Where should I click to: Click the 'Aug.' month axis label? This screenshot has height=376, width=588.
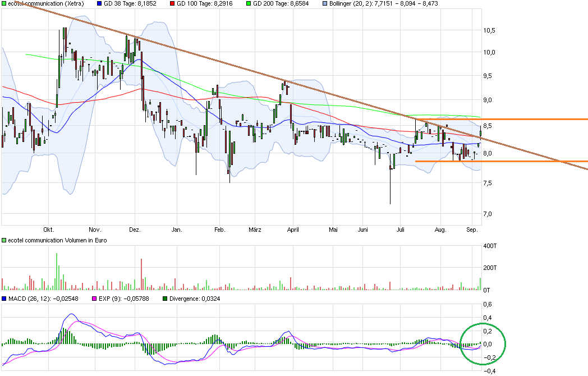[440, 230]
